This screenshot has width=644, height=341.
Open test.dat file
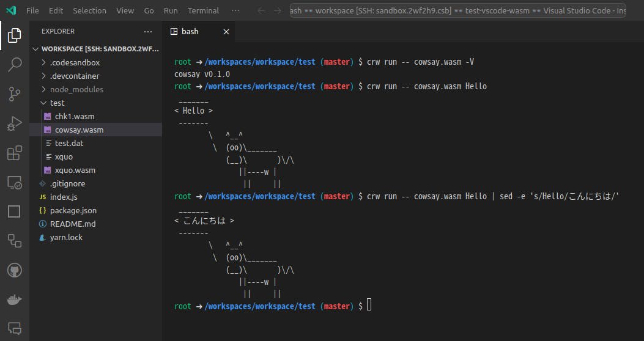coord(95,143)
